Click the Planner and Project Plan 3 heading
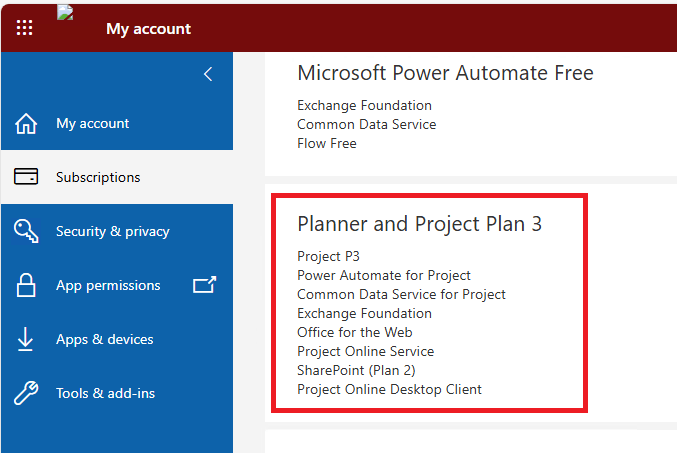 (419, 224)
